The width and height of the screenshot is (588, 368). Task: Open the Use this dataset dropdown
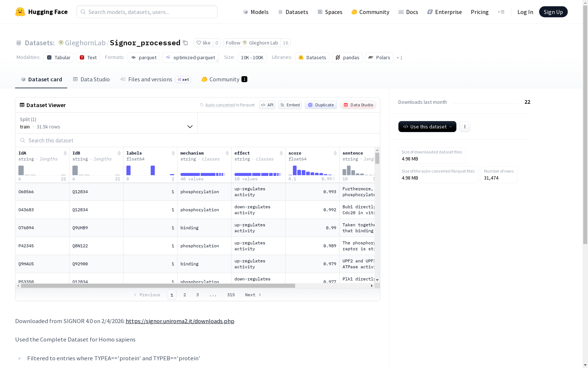pos(427,127)
